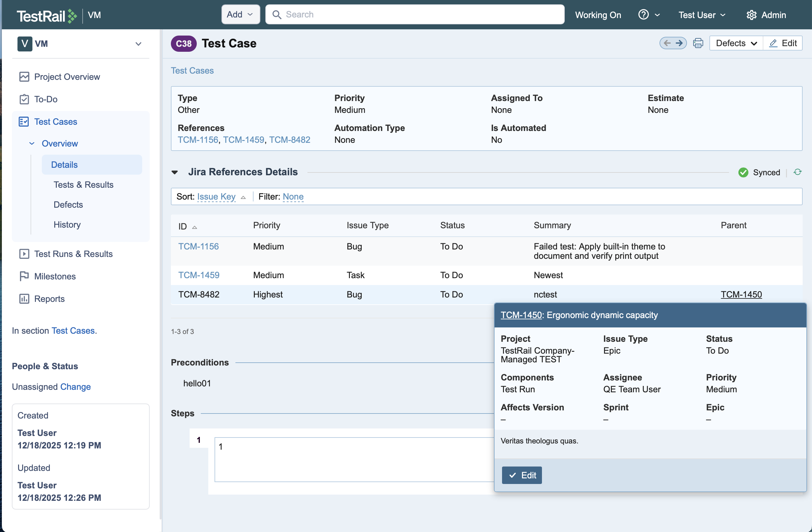Image resolution: width=812 pixels, height=532 pixels.
Task: Collapse Jira References Details section
Action: coord(175,172)
